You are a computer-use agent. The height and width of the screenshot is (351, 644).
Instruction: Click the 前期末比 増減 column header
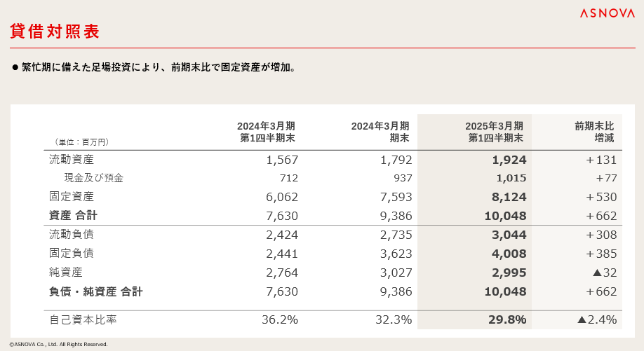click(594, 132)
